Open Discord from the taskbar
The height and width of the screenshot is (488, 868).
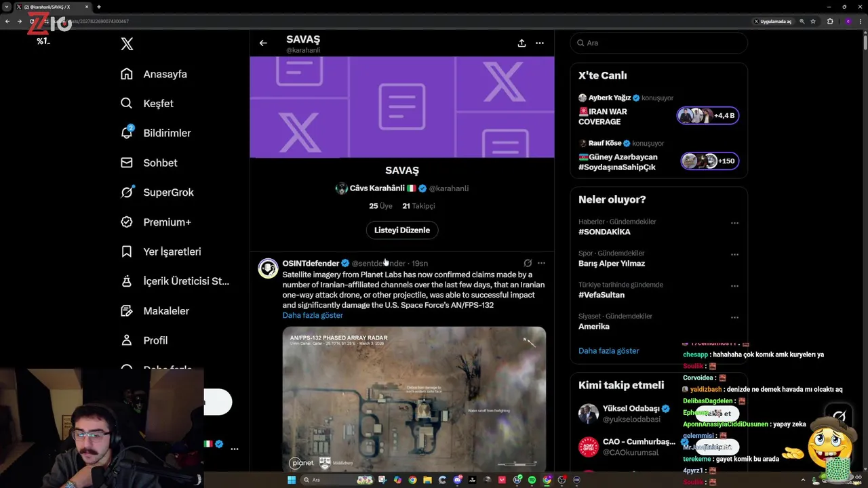[457, 480]
